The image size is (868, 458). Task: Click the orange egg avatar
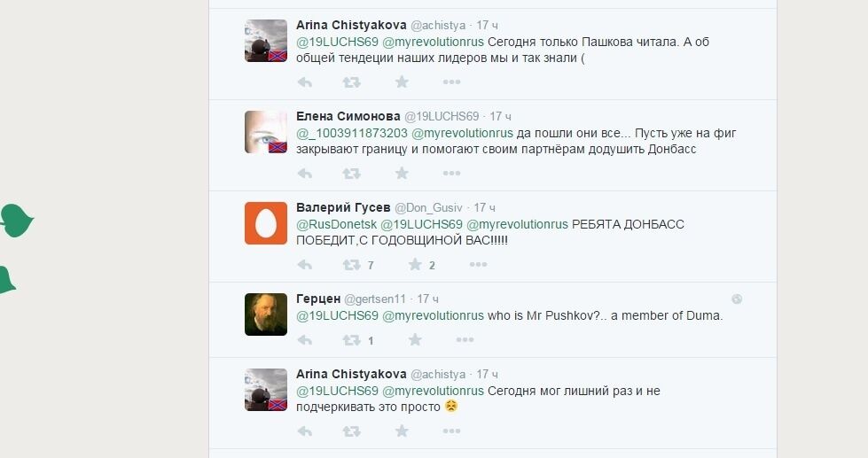coord(265,223)
